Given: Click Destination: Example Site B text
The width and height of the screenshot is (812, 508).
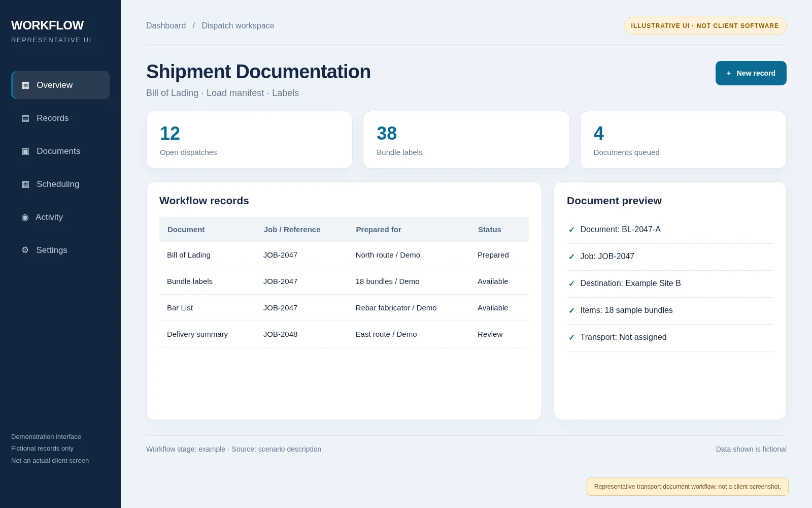Looking at the screenshot, I should pyautogui.click(x=630, y=283).
